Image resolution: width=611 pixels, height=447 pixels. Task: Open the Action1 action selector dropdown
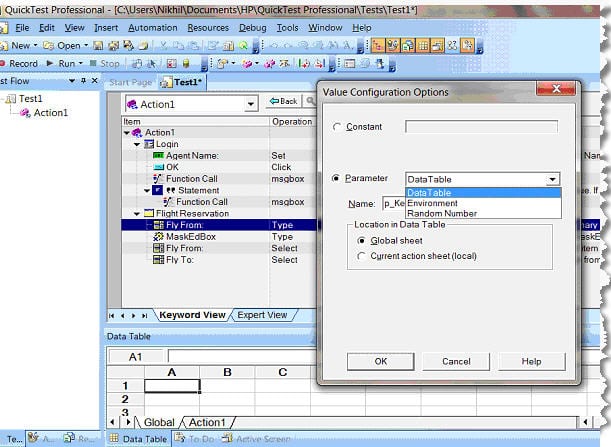click(251, 104)
